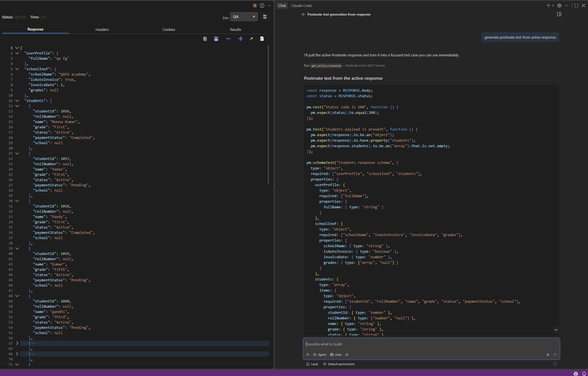588x376 pixels.
Task: Click the 'generate postmate test' user message
Action: click(x=520, y=37)
